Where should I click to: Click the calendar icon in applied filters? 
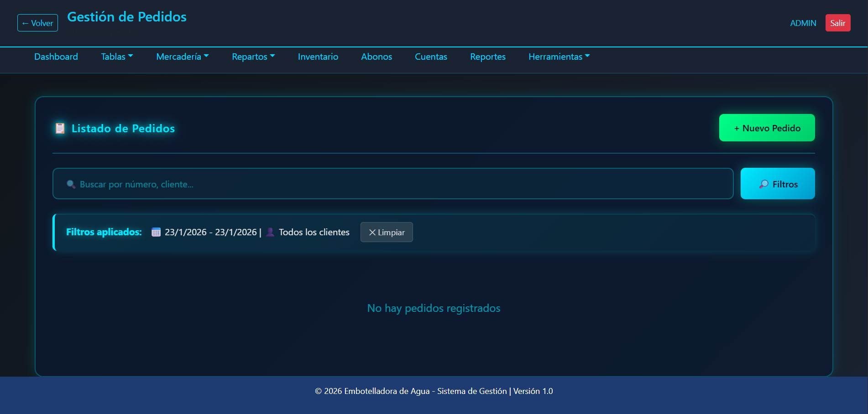coord(156,232)
